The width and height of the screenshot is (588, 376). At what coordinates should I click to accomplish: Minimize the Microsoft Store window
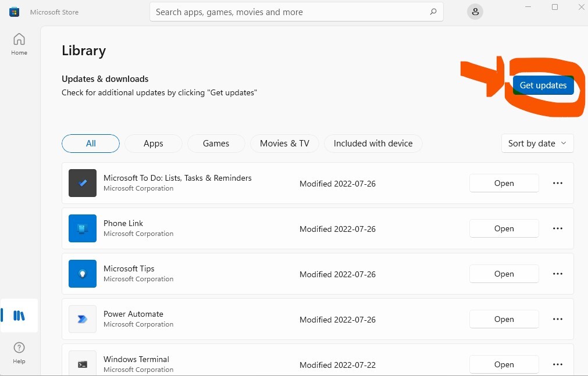coord(528,7)
